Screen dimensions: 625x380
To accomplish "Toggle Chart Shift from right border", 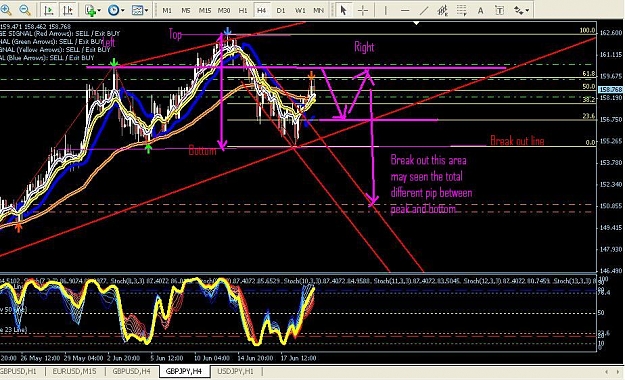I will (x=67, y=10).
